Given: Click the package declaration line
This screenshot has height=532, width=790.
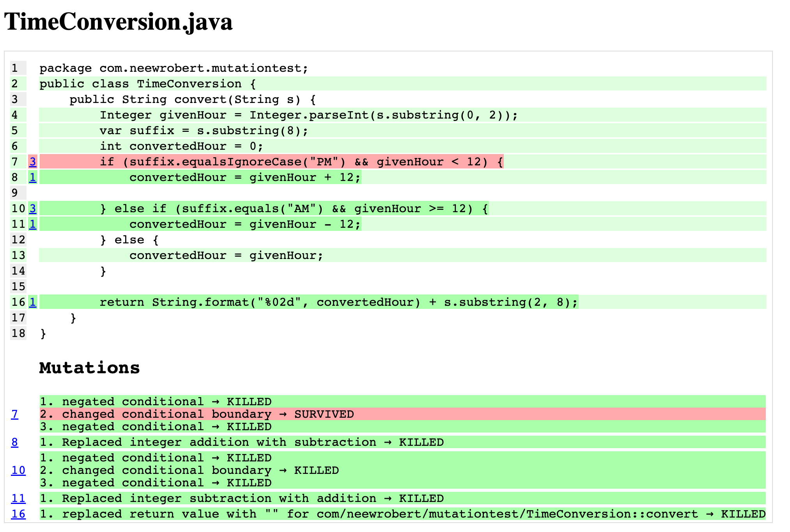Looking at the screenshot, I should click(174, 68).
